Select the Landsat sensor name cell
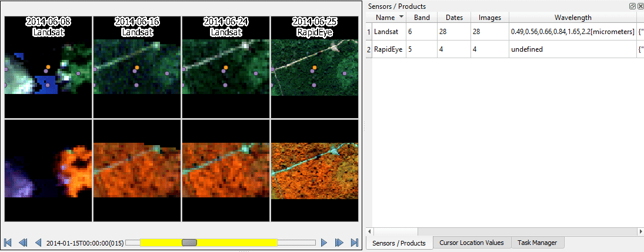Screen dimensions: 644x252 tap(389, 32)
